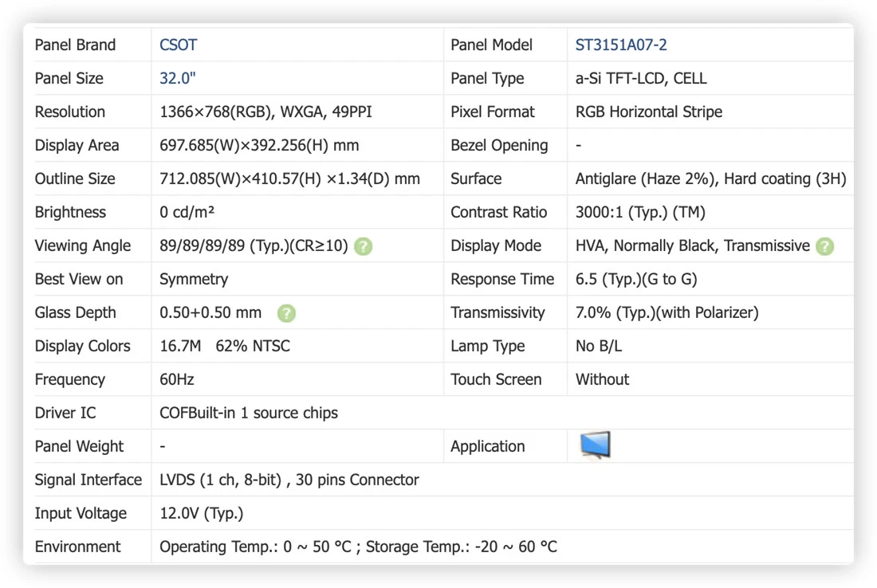The image size is (877, 588).
Task: Click the 12.0V input voltage value
Action: tap(202, 513)
